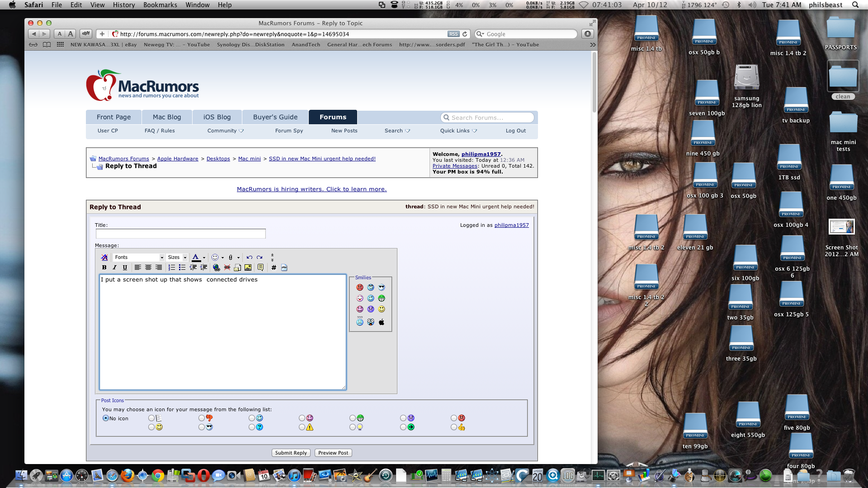This screenshot has height=488, width=868.
Task: Click the undo arrow in editor
Action: click(x=249, y=257)
